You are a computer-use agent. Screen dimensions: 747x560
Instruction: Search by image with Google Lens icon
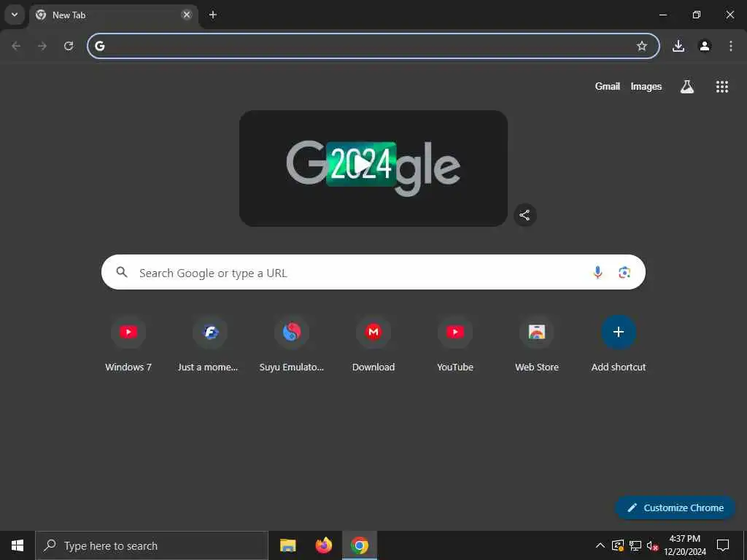click(624, 273)
